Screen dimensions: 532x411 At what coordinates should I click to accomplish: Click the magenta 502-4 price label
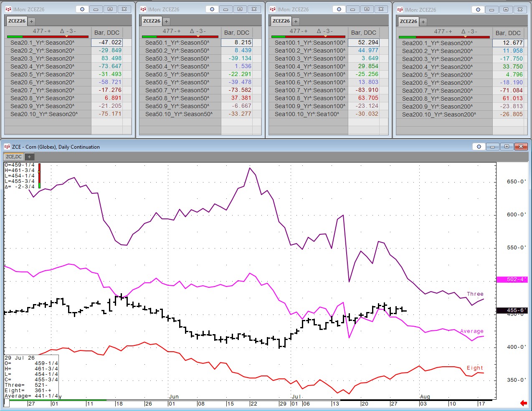click(x=512, y=279)
